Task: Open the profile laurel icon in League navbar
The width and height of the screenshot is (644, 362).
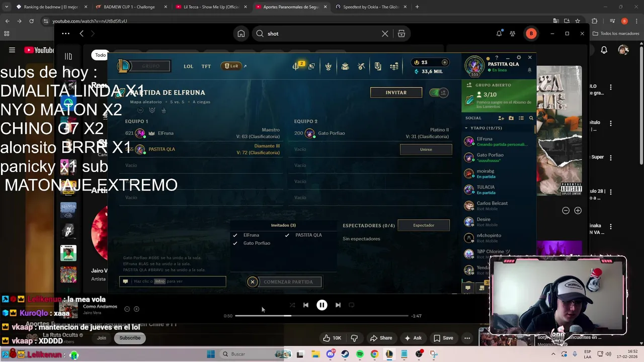Action: pos(328,66)
